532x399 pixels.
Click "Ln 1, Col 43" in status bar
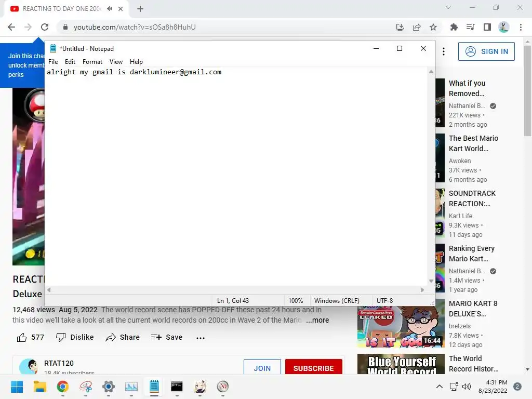(233, 301)
